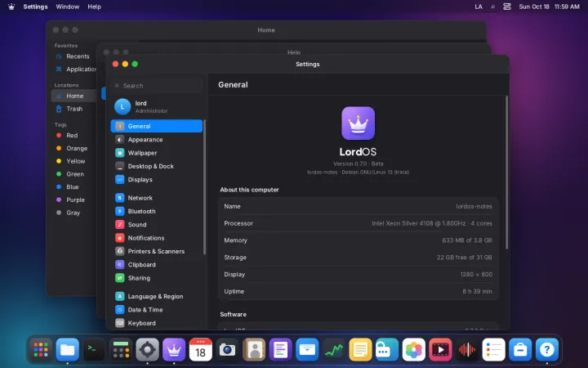This screenshot has width=588, height=368.
Task: Open the control center icon in menu bar
Action: click(x=507, y=7)
